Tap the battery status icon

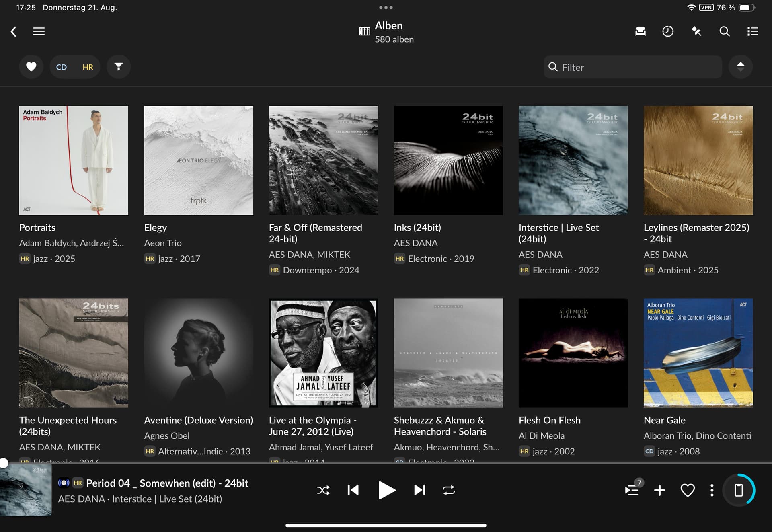(747, 8)
